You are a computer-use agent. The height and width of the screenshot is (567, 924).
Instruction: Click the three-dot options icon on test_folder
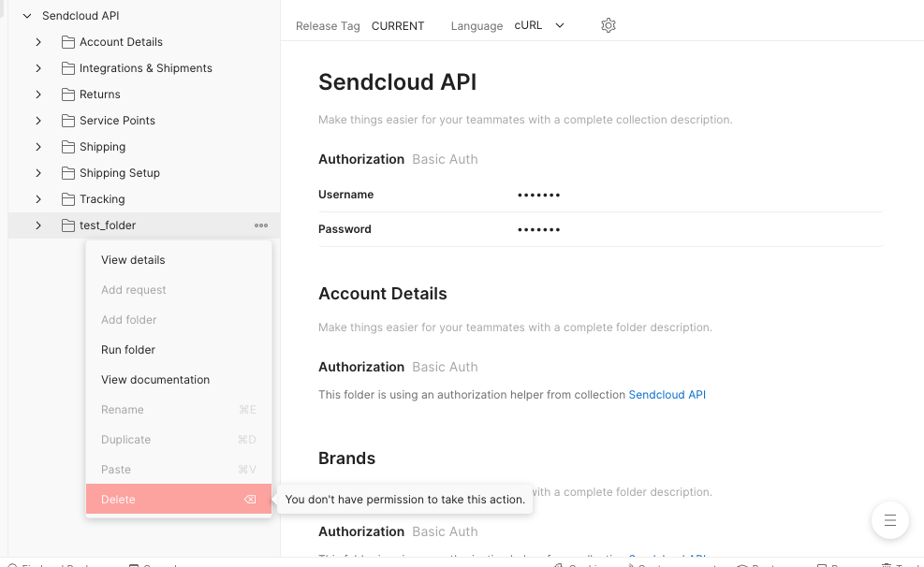pyautogui.click(x=261, y=225)
